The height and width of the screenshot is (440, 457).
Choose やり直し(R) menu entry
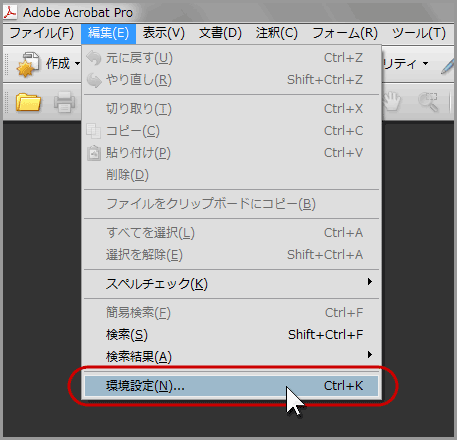click(x=232, y=80)
